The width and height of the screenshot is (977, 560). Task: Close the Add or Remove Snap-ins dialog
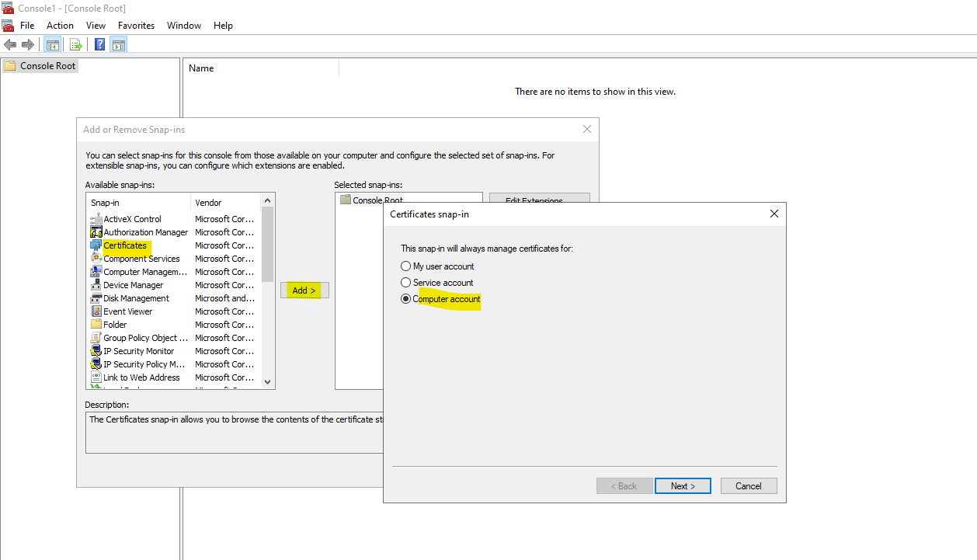587,129
